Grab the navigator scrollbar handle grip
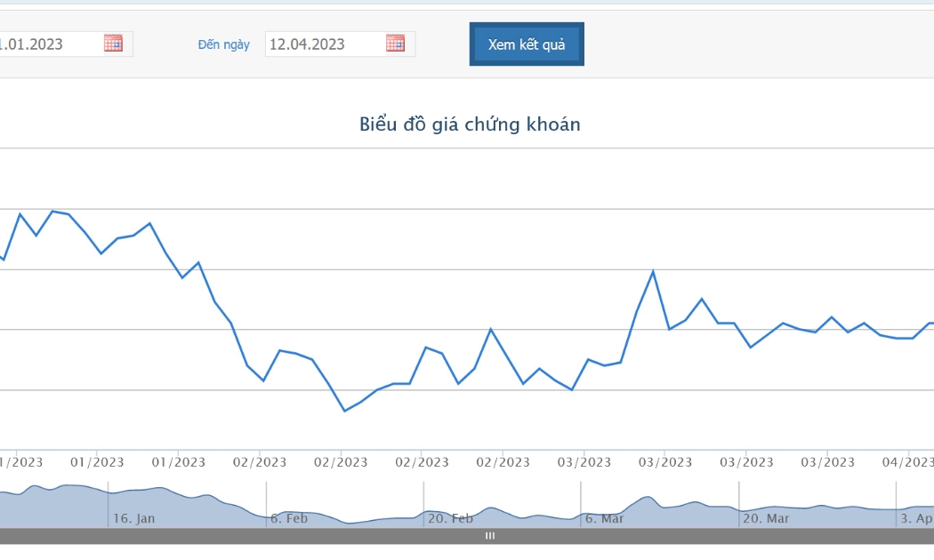Image resolution: width=934 pixels, height=560 pixels. pyautogui.click(x=489, y=536)
